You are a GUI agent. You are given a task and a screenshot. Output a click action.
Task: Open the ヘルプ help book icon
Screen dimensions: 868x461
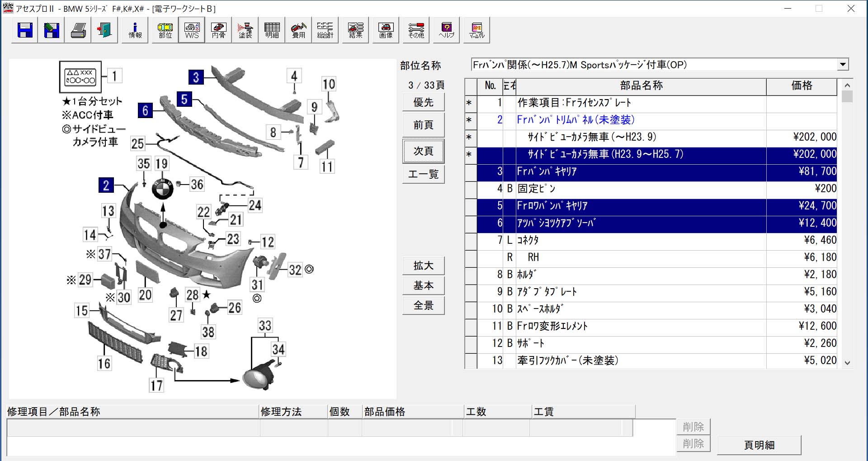[x=446, y=30]
